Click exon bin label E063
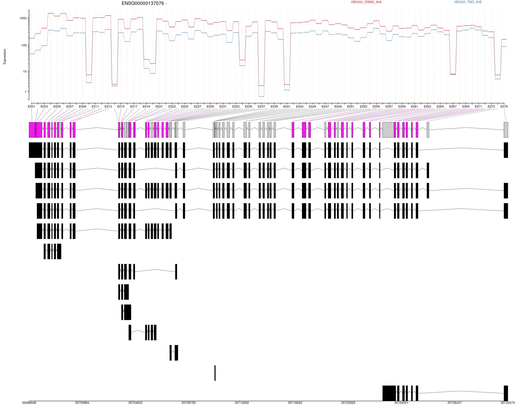Screen dimensions: 532x408 (x=427, y=107)
